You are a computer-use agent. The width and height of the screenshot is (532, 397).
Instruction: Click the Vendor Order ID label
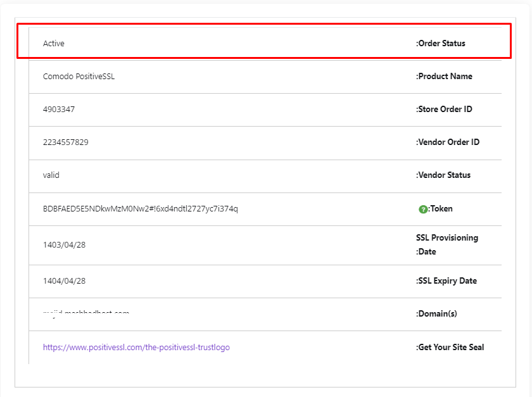448,142
